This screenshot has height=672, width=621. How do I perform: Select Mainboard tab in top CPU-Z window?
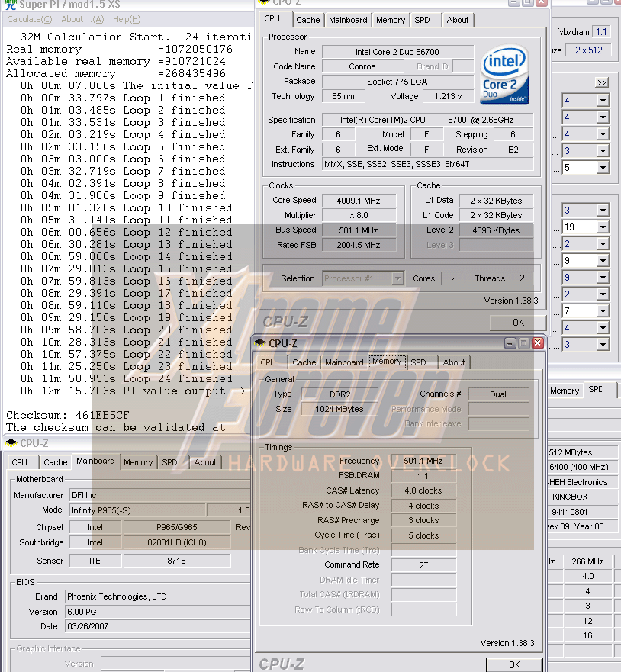click(348, 20)
